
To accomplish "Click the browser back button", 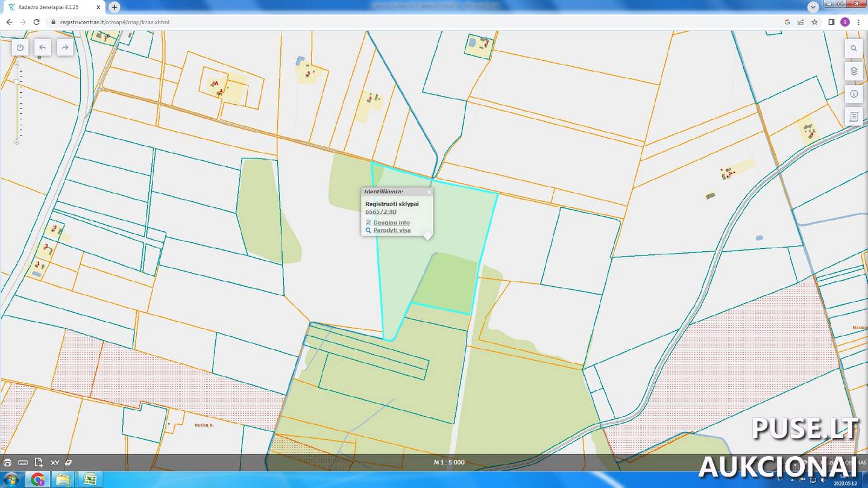I will tap(8, 22).
